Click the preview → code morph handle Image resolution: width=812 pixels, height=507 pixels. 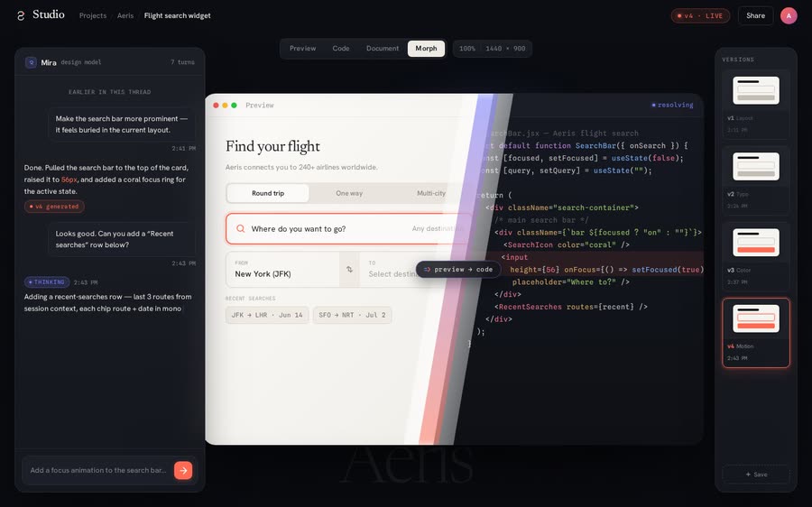click(458, 270)
